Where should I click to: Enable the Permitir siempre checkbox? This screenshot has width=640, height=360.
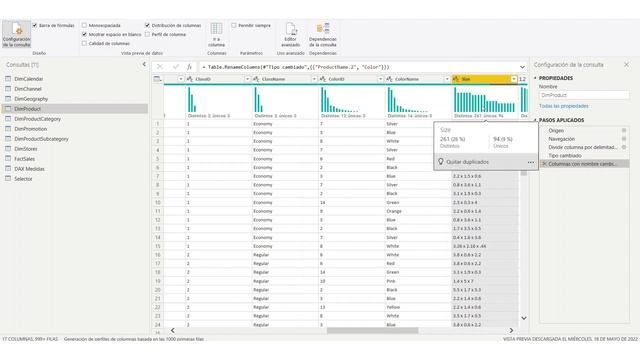tap(234, 25)
